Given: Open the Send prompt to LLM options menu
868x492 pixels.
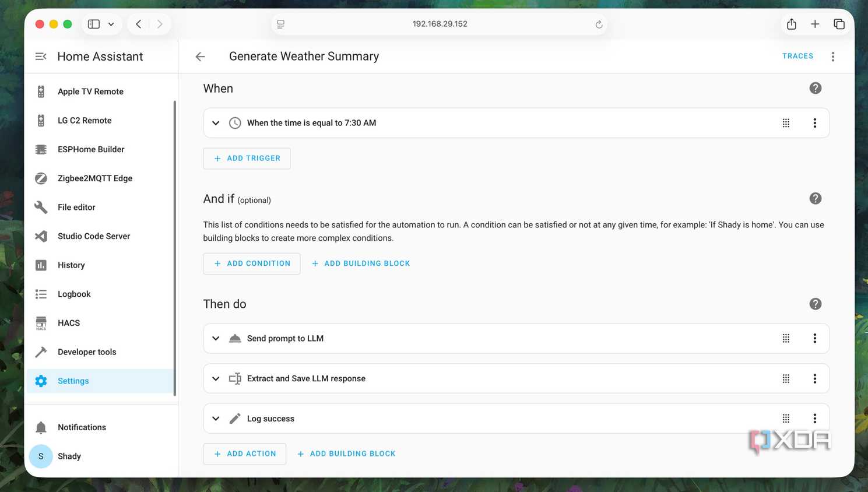Looking at the screenshot, I should tap(815, 338).
